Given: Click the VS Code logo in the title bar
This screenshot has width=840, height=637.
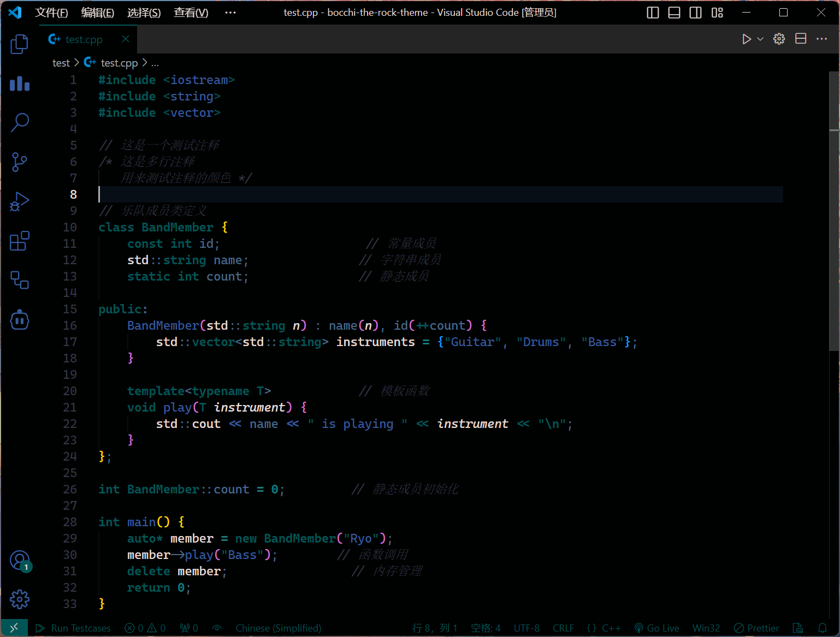Looking at the screenshot, I should click(15, 12).
